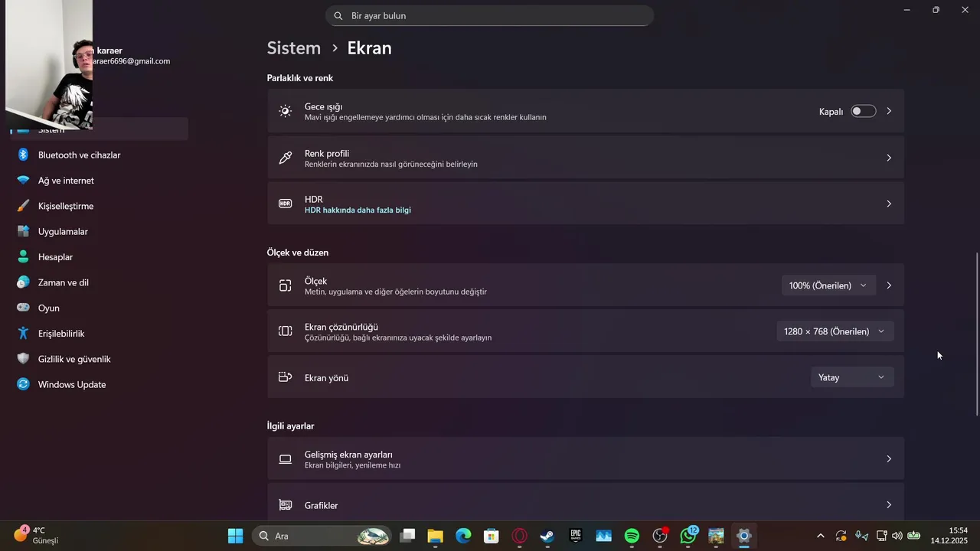Click the person icon for Hesaplar
This screenshot has height=551, width=980.
23,257
